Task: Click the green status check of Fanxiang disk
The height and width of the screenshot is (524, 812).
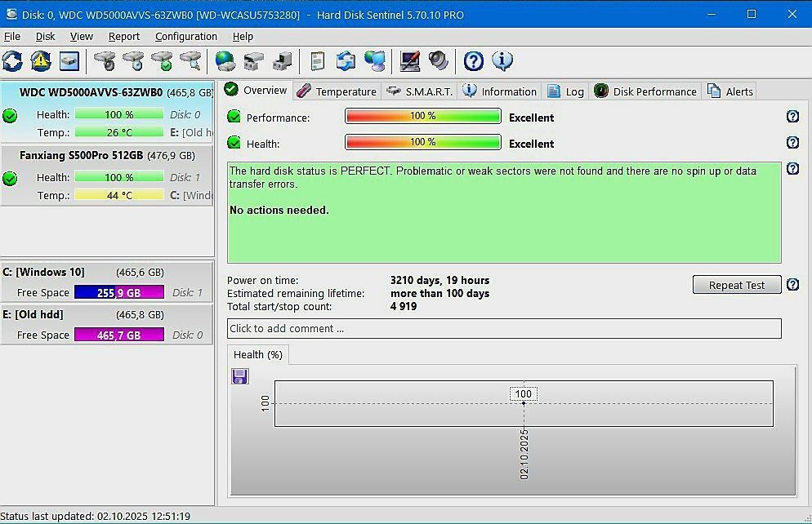Action: 10,179
